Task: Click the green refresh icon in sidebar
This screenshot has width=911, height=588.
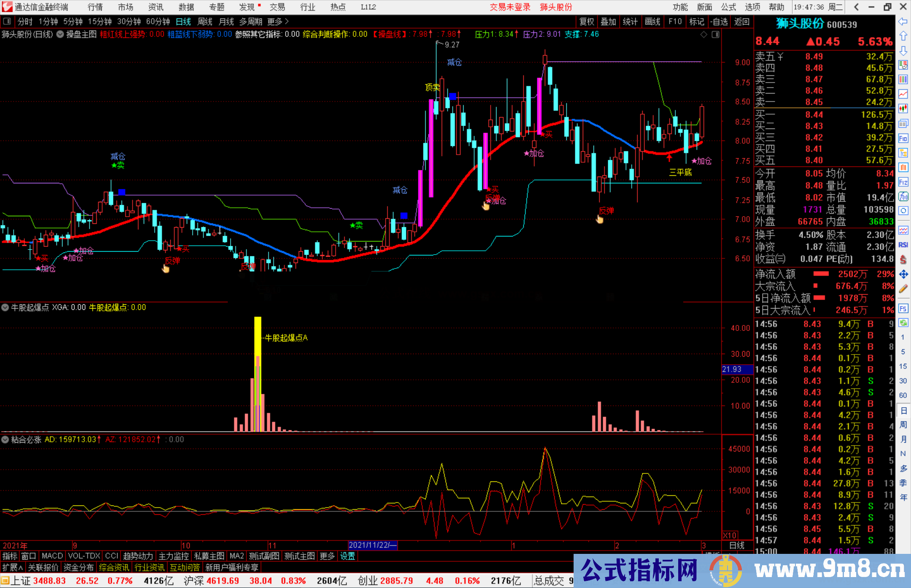Action: click(903, 323)
